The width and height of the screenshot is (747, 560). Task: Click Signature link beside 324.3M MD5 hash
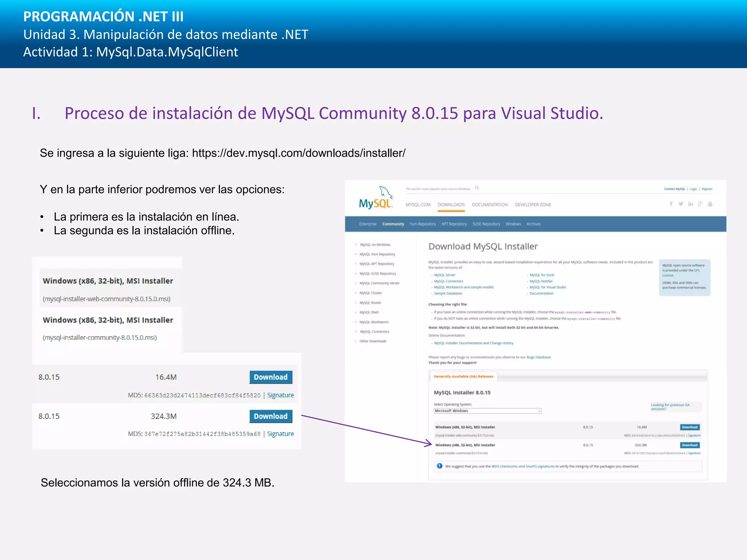coord(280,434)
